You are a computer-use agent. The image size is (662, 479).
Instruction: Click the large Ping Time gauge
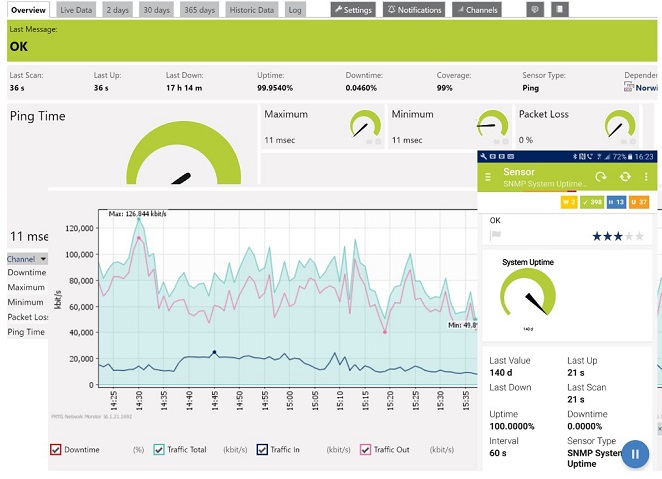tap(184, 153)
